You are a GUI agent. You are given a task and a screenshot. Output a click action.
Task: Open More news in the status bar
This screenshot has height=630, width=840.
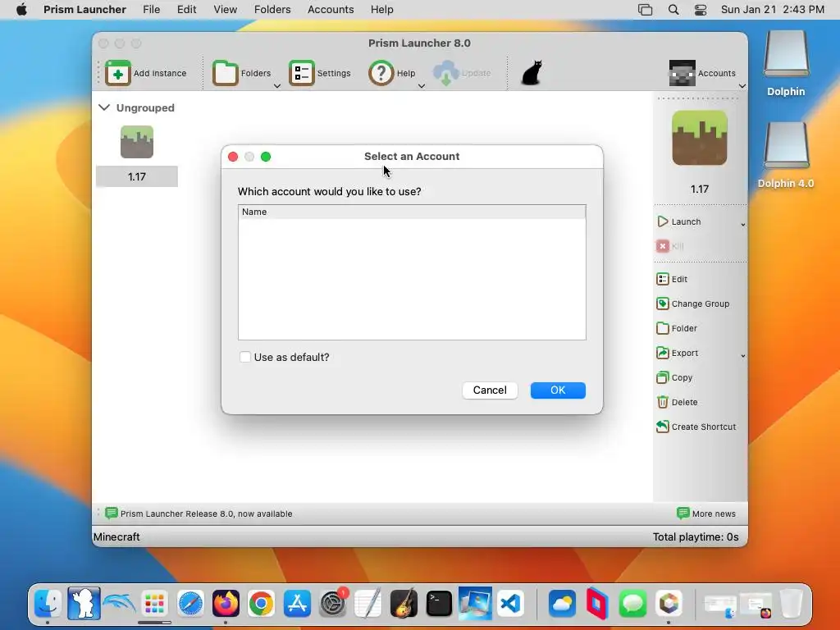pyautogui.click(x=706, y=514)
